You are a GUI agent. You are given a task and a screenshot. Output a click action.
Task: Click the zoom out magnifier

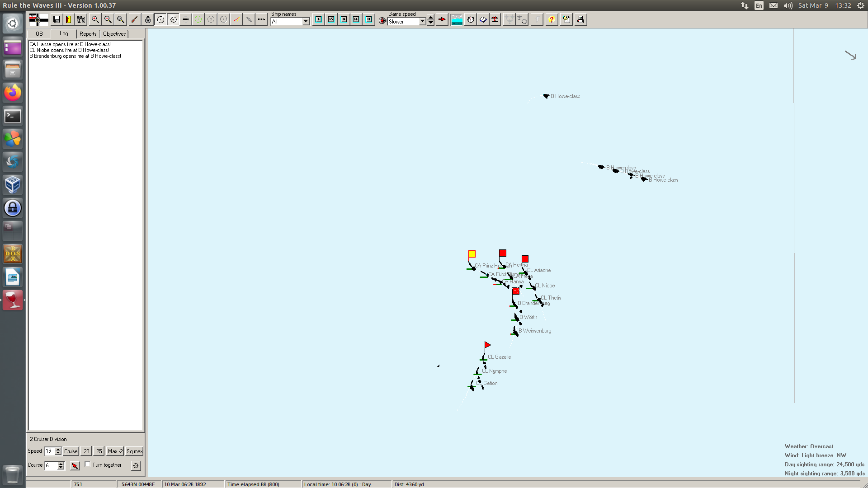tap(108, 19)
